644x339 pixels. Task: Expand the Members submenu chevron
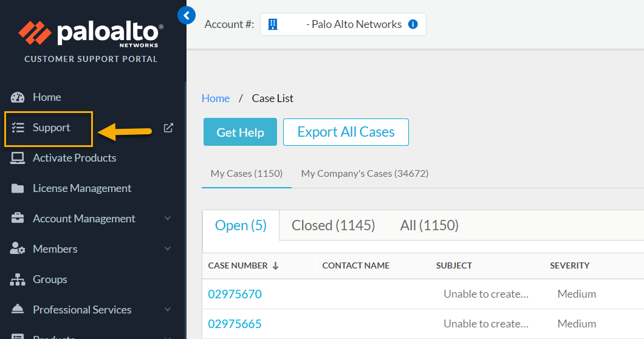point(168,249)
